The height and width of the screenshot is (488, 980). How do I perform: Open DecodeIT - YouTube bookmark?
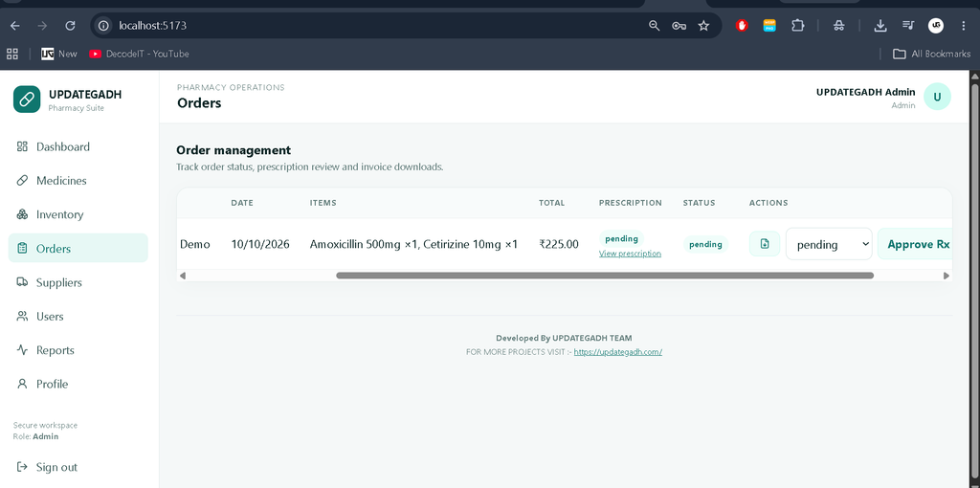(x=139, y=54)
